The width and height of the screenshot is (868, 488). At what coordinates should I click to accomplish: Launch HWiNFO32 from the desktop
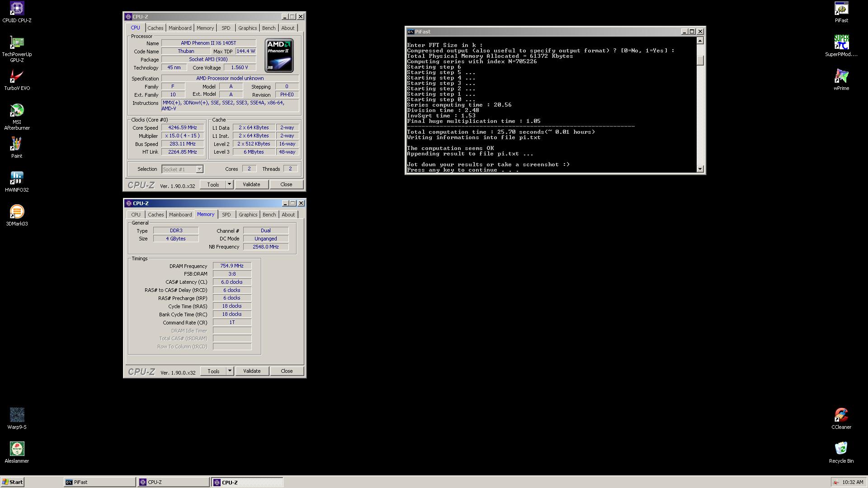[x=17, y=182]
